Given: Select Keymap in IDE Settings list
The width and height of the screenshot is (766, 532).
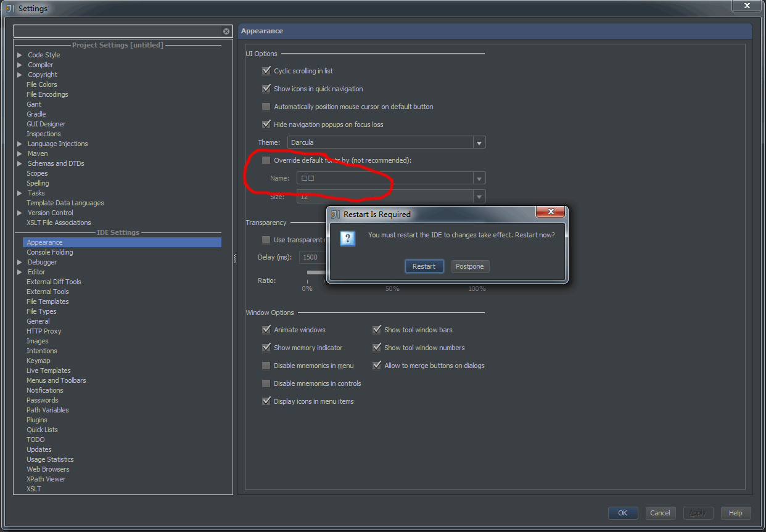Looking at the screenshot, I should 38,361.
